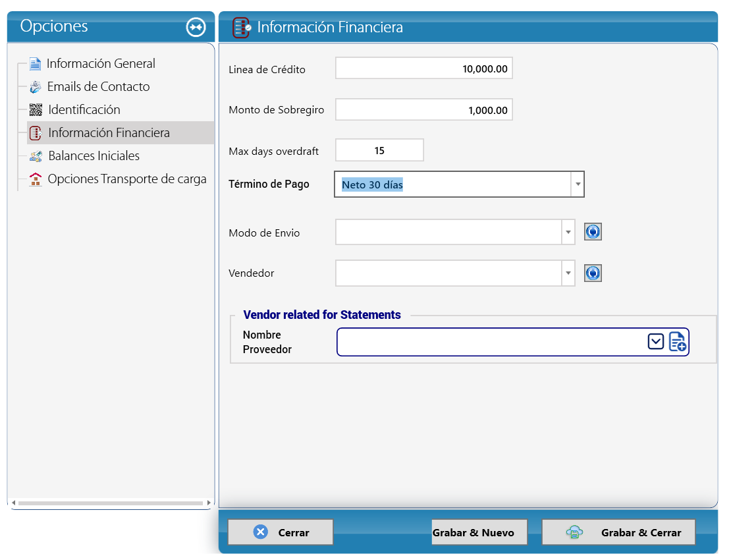
Task: Click the right arrow of the Opciones scrollbar
Action: click(x=208, y=503)
